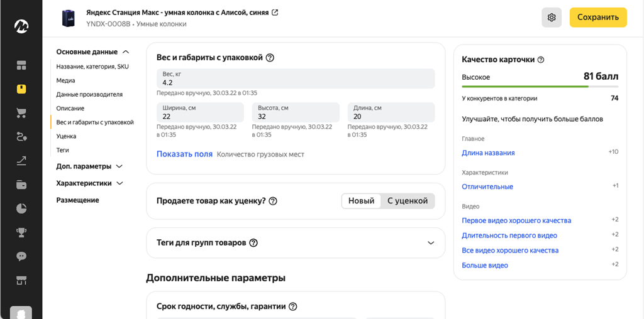Go to "Описание" section in navigation
This screenshot has height=319, width=644.
(70, 109)
